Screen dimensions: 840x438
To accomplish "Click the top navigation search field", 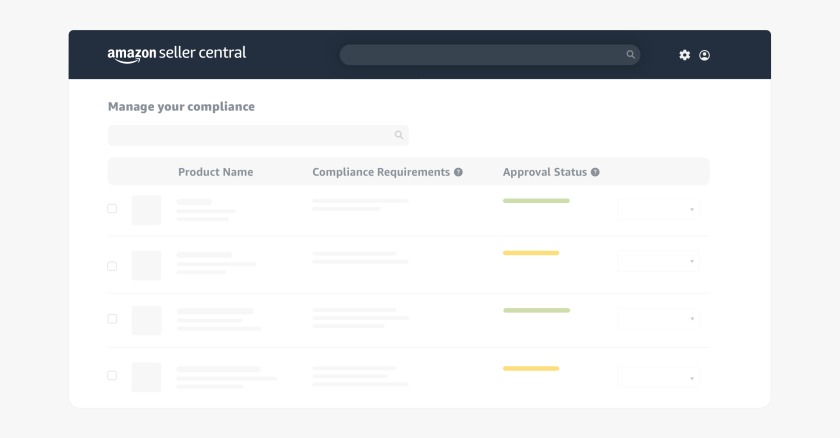I will (480, 55).
